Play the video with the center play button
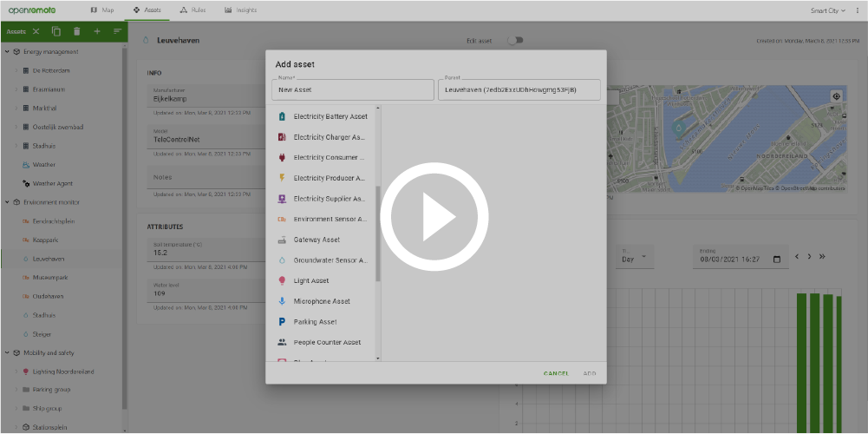 (x=434, y=217)
